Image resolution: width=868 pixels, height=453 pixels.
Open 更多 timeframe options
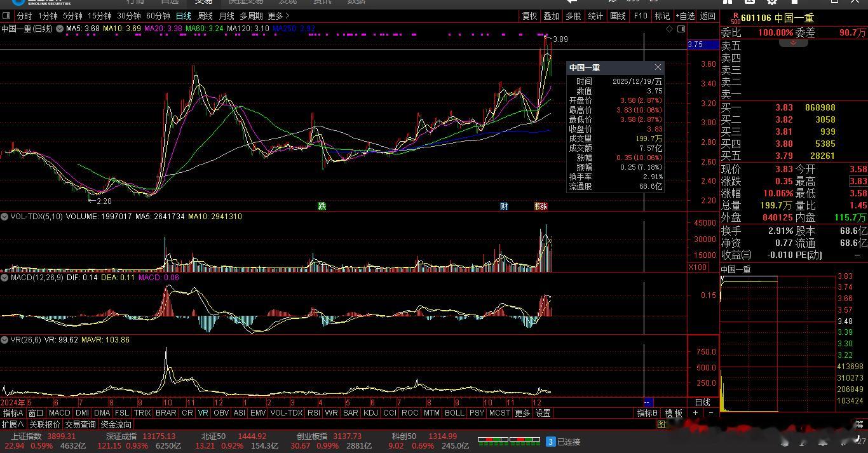click(278, 16)
